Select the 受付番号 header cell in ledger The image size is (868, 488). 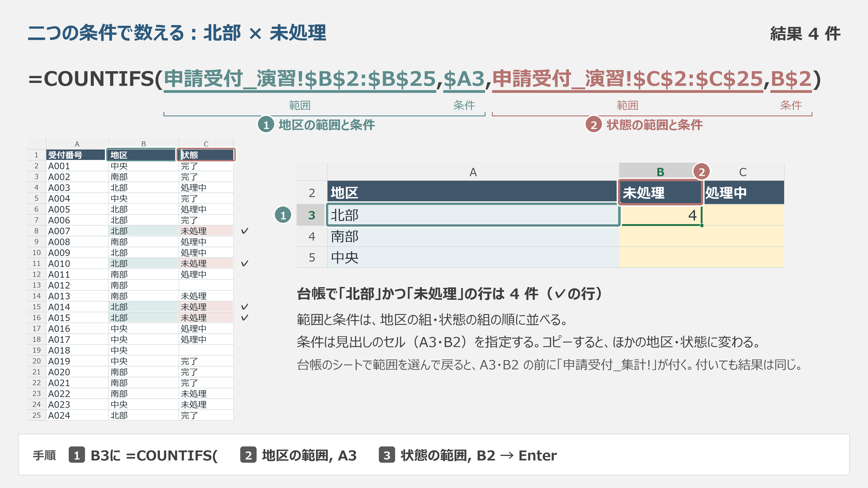(77, 155)
